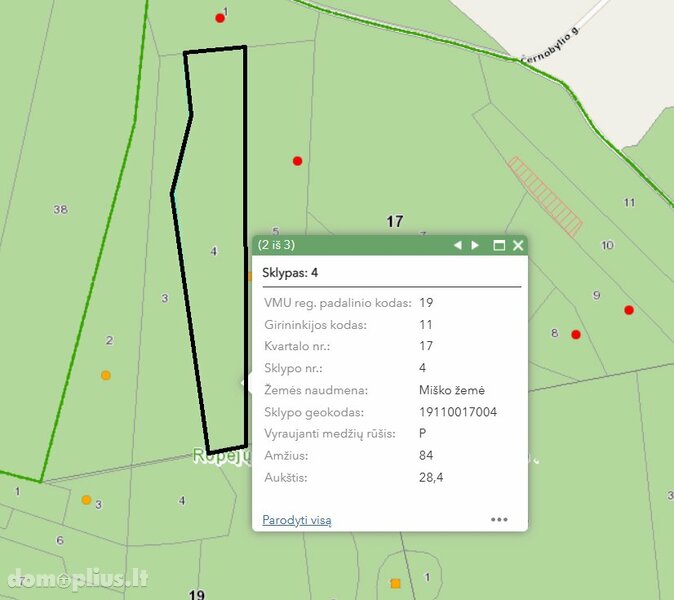Click red point marker next to plot 8
The width and height of the screenshot is (674, 600).
coord(576,334)
